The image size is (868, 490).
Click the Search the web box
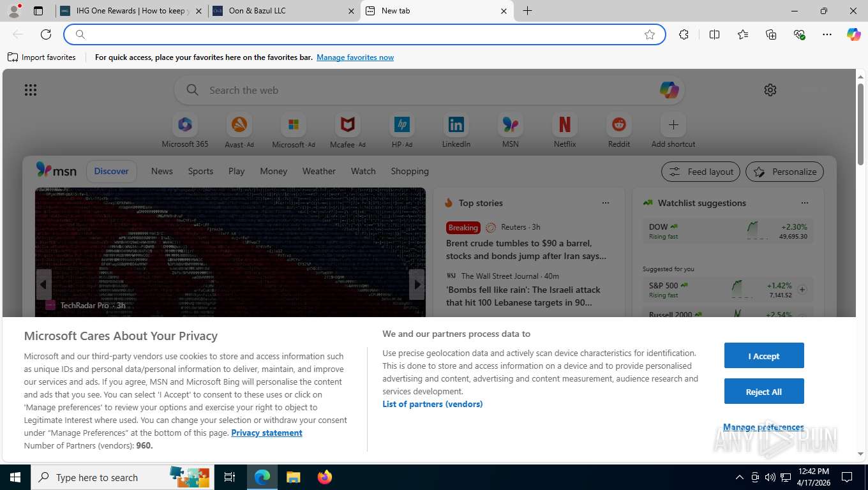click(429, 90)
